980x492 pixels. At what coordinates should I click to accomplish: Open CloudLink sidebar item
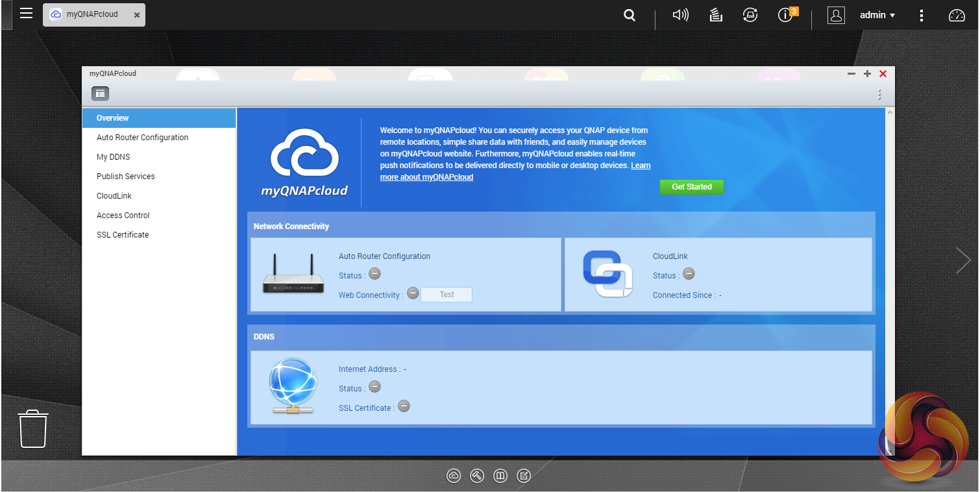click(x=159, y=196)
